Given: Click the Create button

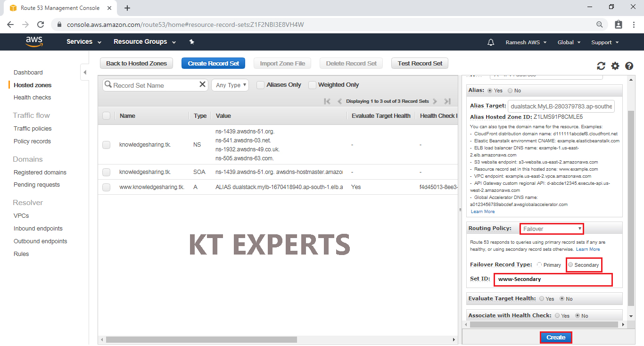Looking at the screenshot, I should pyautogui.click(x=556, y=338).
